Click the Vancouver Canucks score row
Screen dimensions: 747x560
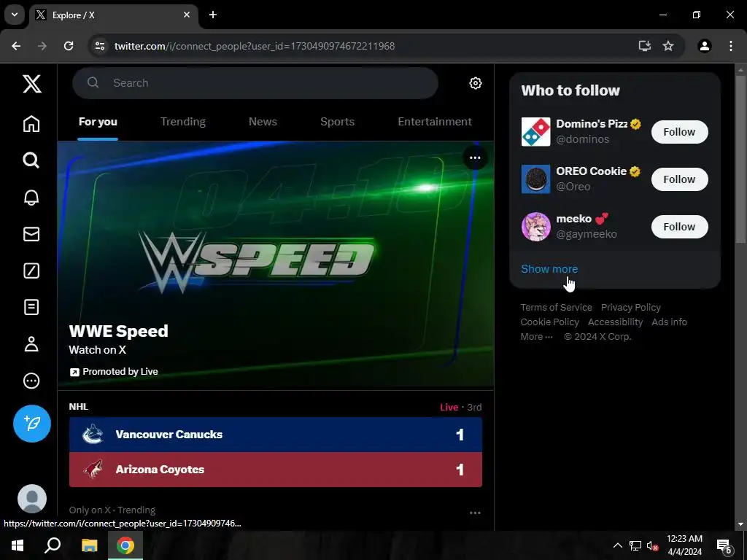coord(275,435)
